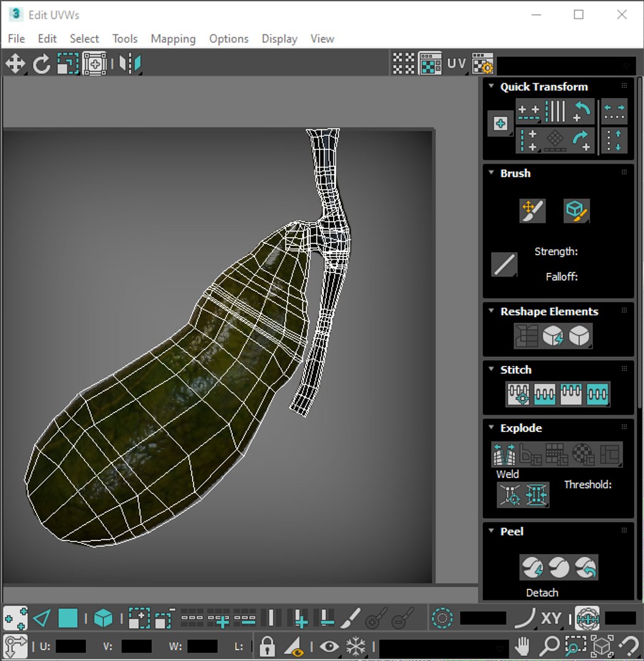
Task: Collapse the Quick Transform rollout
Action: point(491,86)
